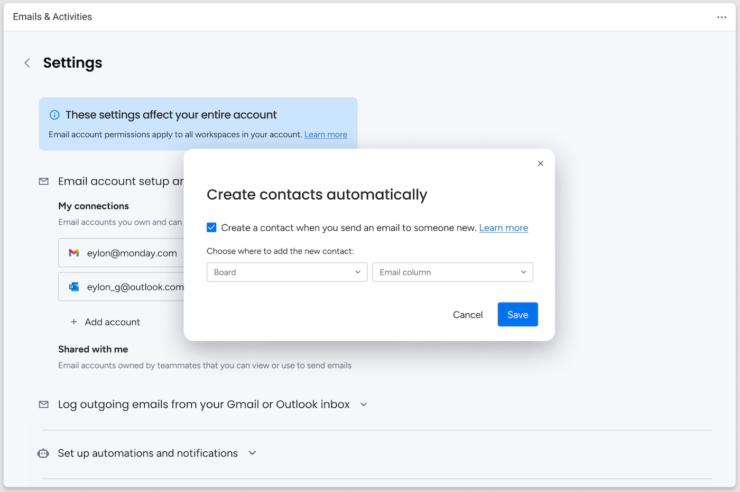Image resolution: width=740 pixels, height=492 pixels.
Task: Open Learn more link in blue banner
Action: (x=326, y=135)
